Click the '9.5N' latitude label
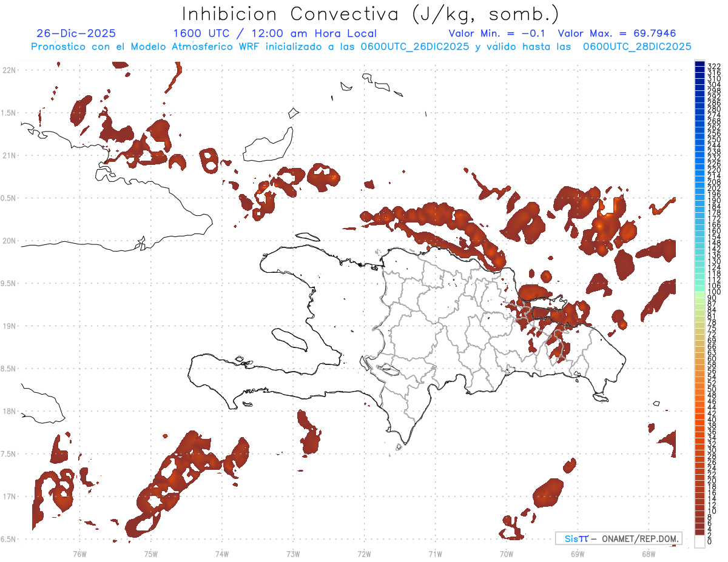This screenshot has width=728, height=562. (8, 283)
